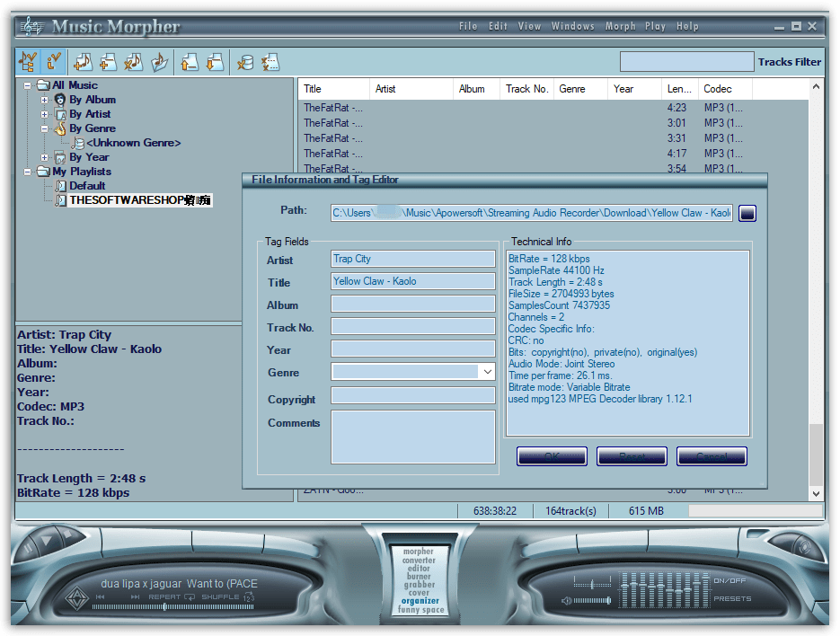Screen dimensions: 840x636
Task: Switch to the morpher module
Action: point(419,552)
